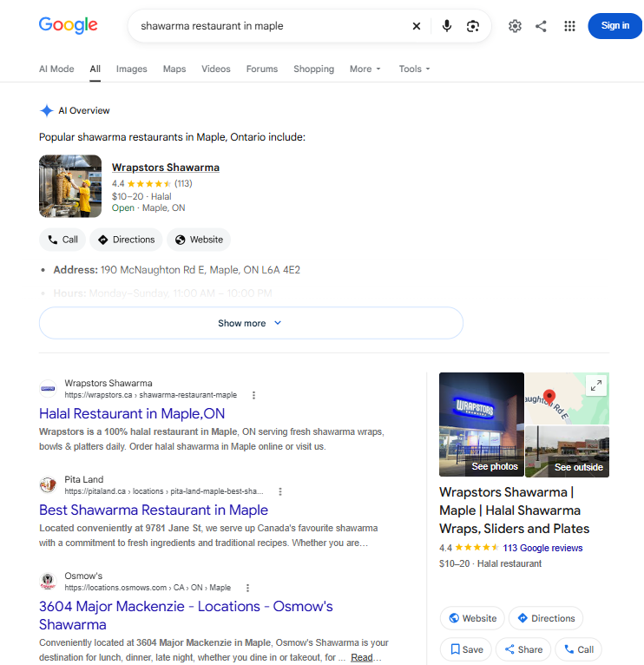The image size is (644, 665).
Task: Click Directions in the knowledge panel
Action: pos(546,618)
